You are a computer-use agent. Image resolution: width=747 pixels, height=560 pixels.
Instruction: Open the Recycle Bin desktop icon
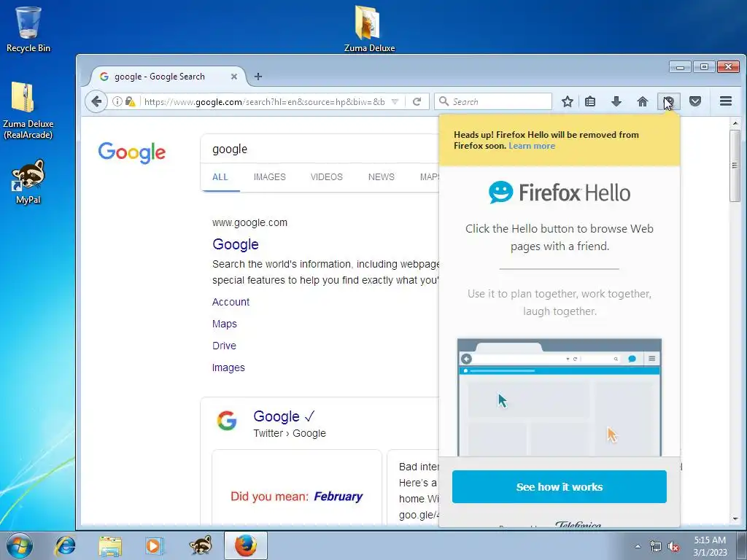tap(28, 29)
